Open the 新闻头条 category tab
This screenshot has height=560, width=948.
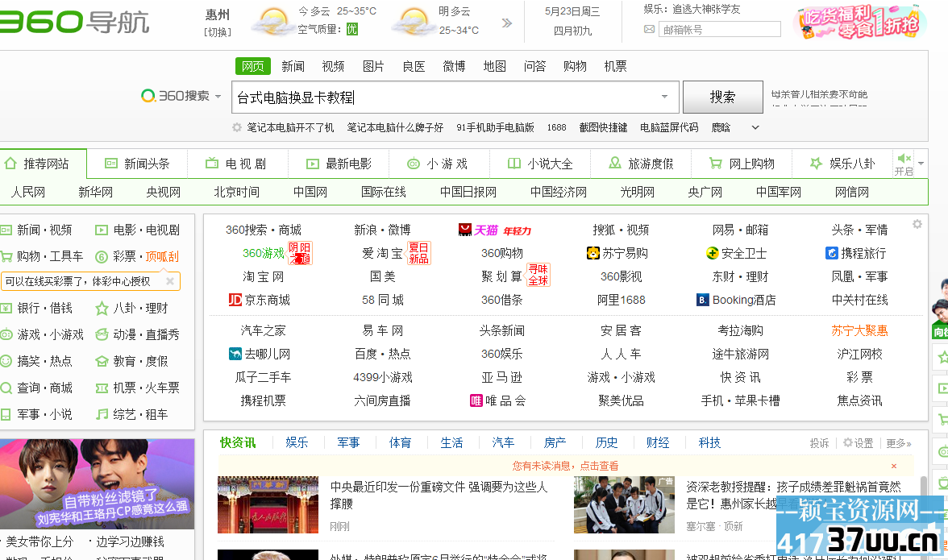[137, 164]
